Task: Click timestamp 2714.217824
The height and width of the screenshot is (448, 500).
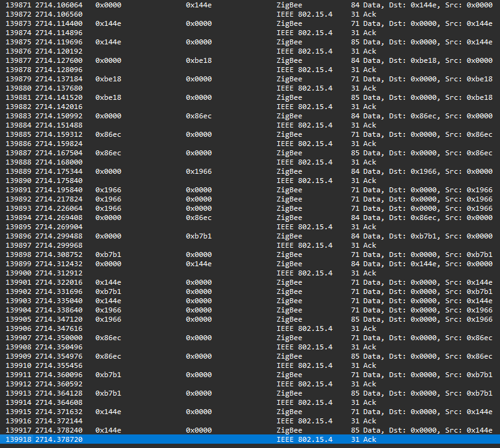Action: pyautogui.click(x=58, y=200)
